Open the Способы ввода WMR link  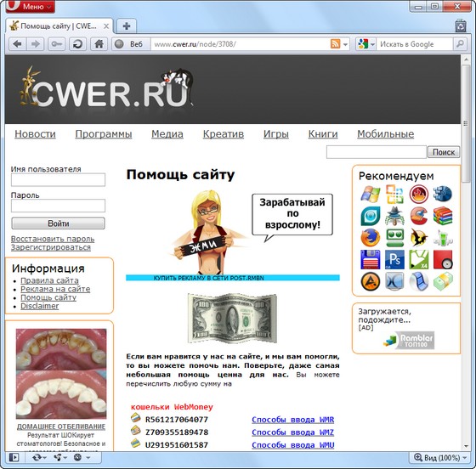coord(293,420)
